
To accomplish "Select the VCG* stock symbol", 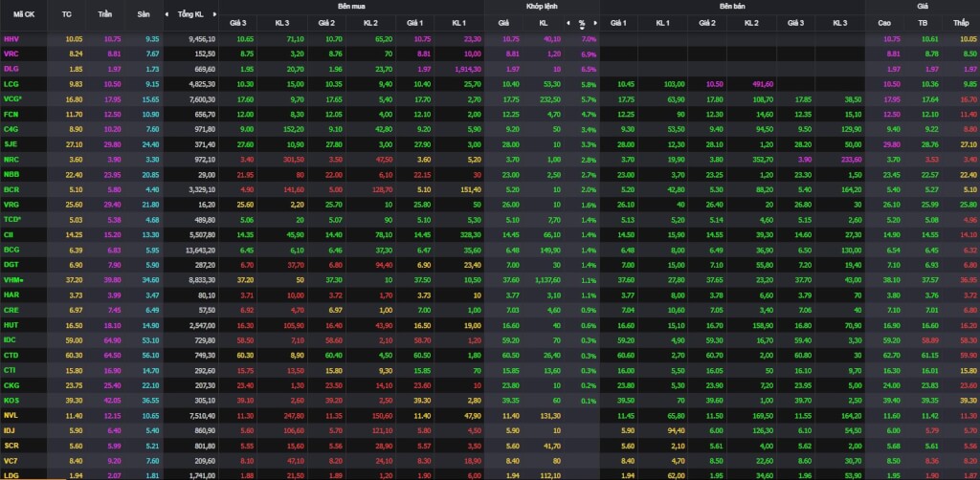I will point(12,98).
